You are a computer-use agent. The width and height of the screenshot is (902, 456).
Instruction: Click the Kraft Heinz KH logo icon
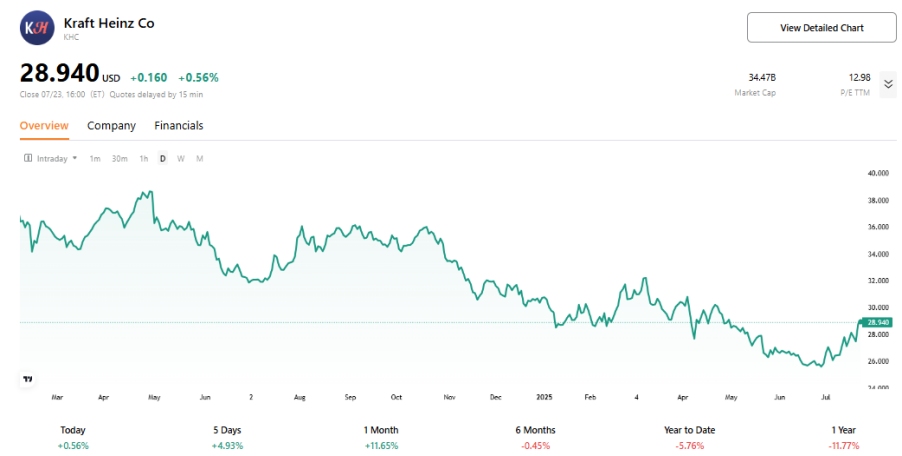point(37,27)
